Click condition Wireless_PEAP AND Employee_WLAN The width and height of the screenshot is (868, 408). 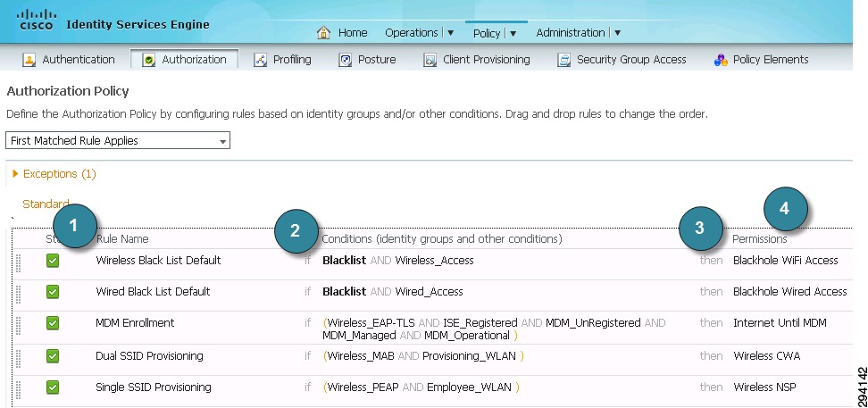coord(421,387)
